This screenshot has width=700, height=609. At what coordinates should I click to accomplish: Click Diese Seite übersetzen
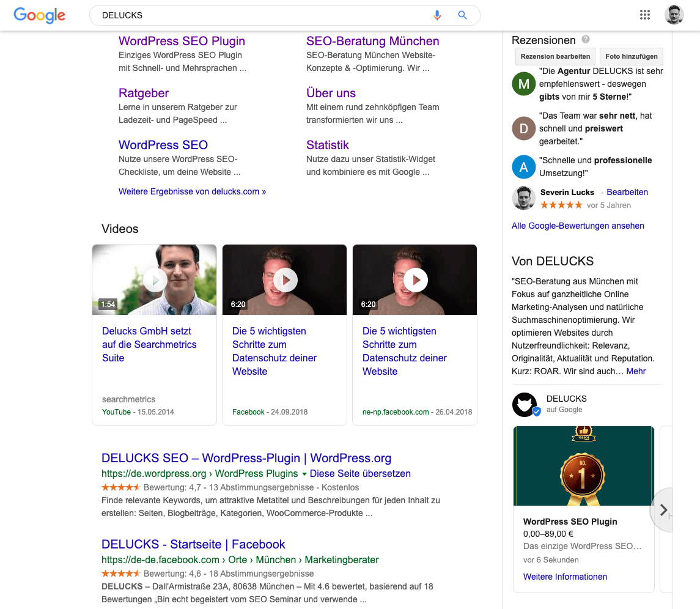point(360,473)
